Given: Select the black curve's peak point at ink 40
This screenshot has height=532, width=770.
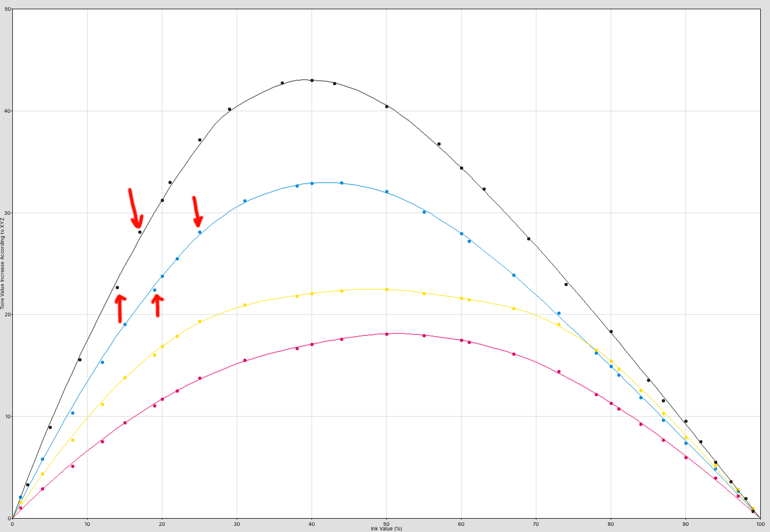Looking at the screenshot, I should (312, 81).
